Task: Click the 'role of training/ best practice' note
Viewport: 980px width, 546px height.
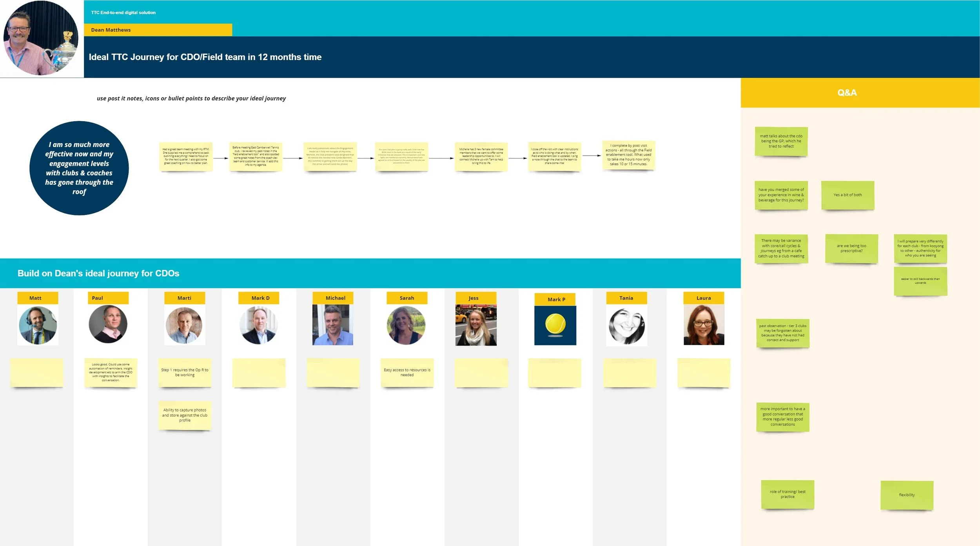Action: [x=787, y=494]
